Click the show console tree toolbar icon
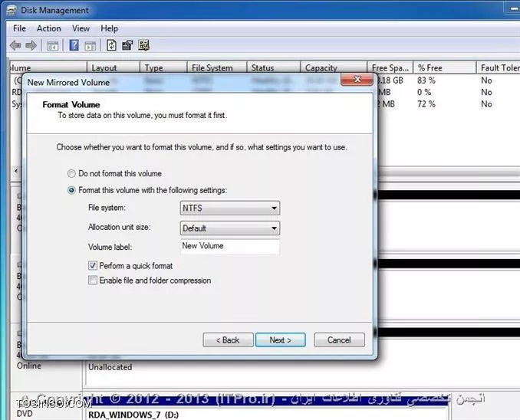 point(52,45)
